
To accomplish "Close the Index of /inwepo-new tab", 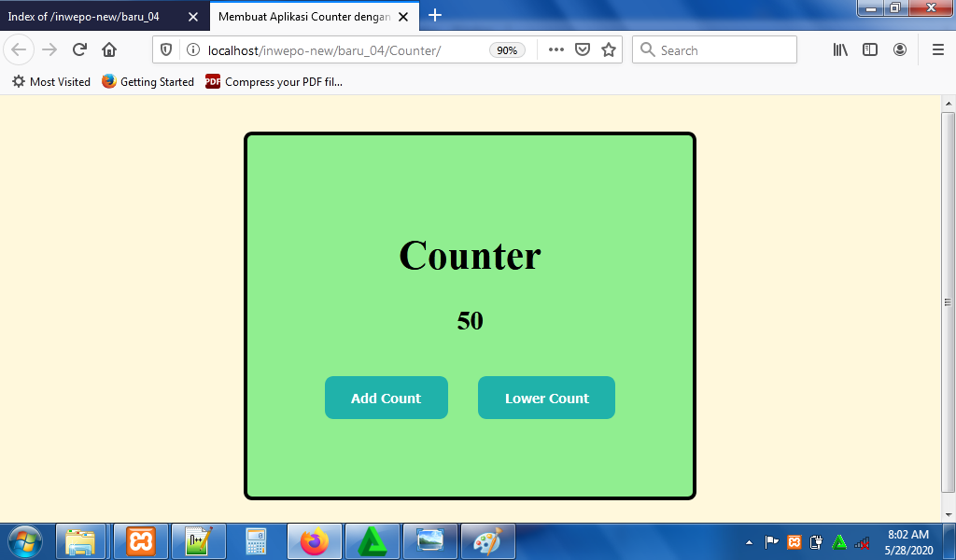I will [193, 17].
